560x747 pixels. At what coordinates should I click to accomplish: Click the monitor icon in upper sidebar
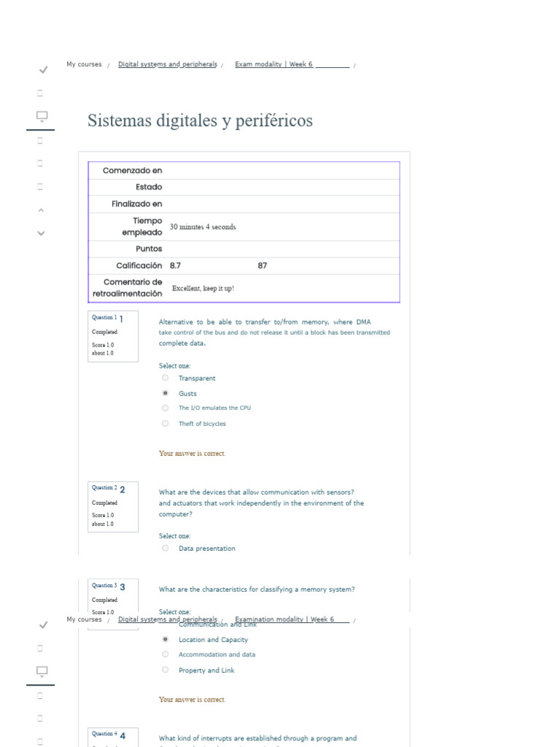[x=42, y=116]
